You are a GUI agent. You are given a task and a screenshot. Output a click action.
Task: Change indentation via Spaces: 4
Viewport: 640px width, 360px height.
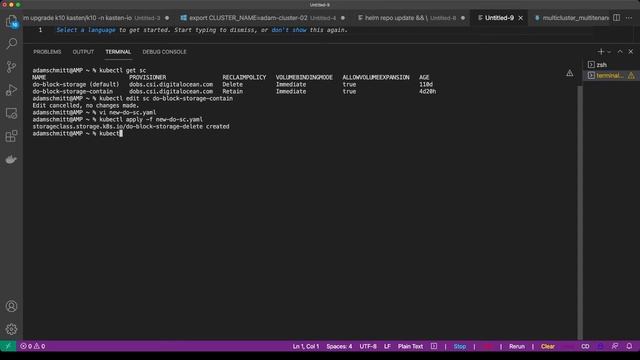(x=339, y=346)
